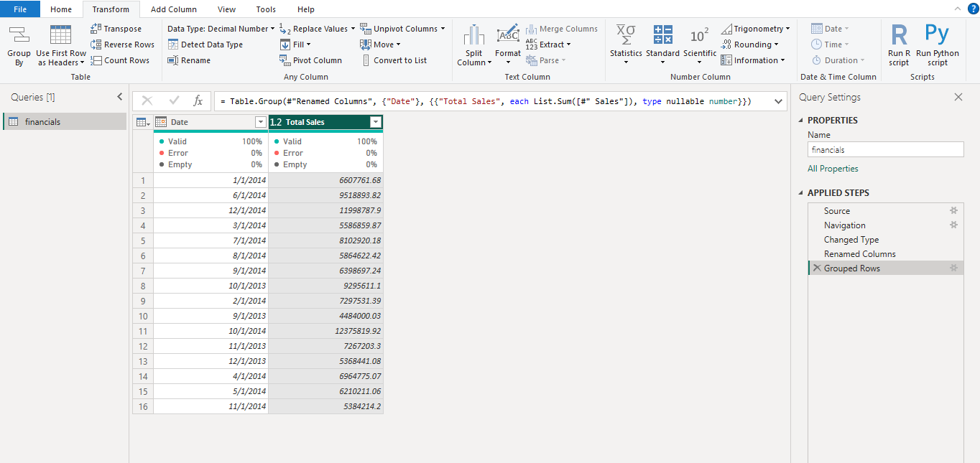The image size is (980, 463).
Task: Open settings gear for Navigation step
Action: tap(953, 225)
